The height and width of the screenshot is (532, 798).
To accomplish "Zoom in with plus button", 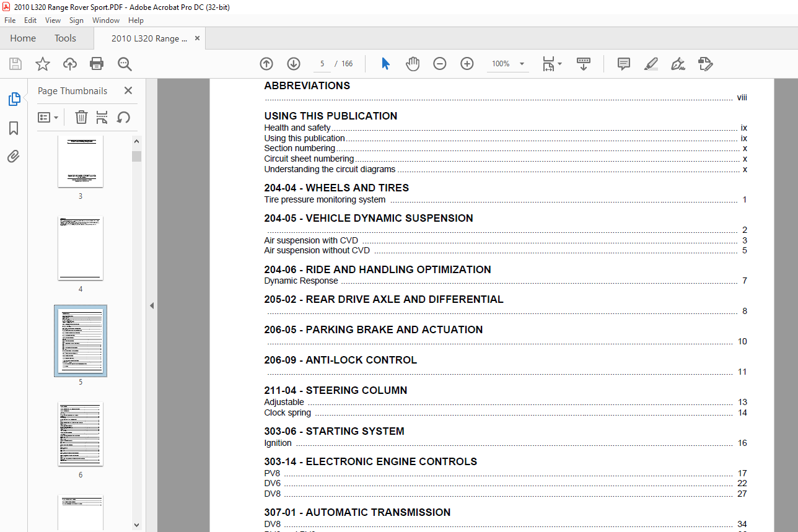I will tap(467, 64).
